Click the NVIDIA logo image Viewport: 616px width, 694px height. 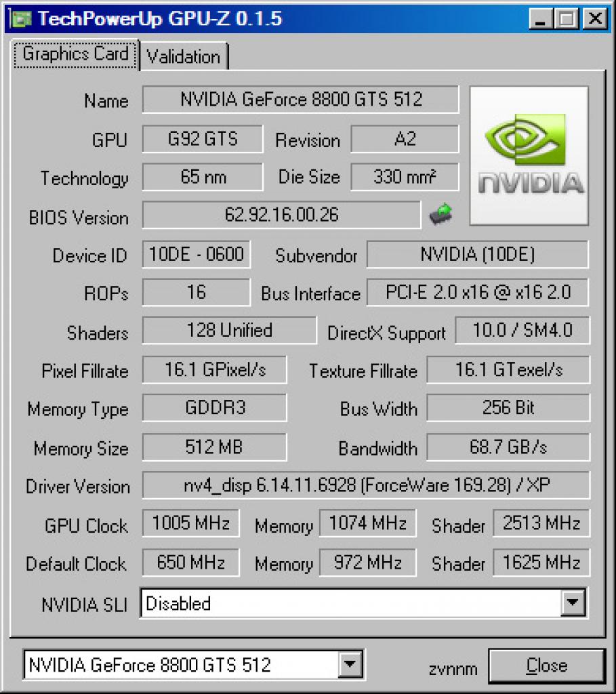pos(529,156)
